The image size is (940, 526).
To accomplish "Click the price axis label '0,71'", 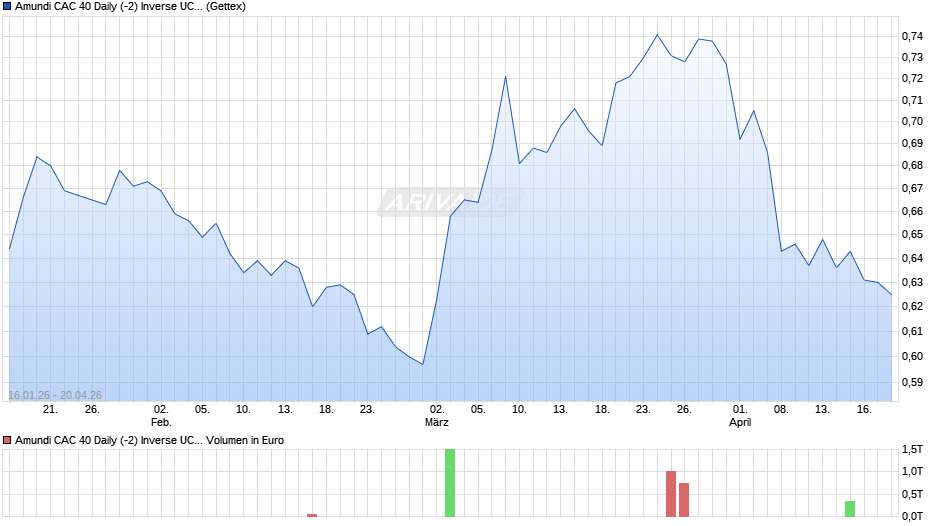I will coord(912,100).
